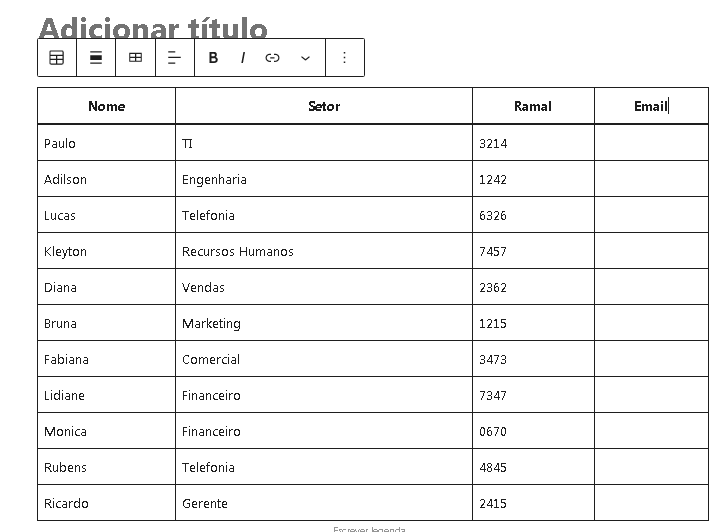Viewport: 727px width, 532px height.
Task: Open the block alignment options
Action: click(96, 58)
